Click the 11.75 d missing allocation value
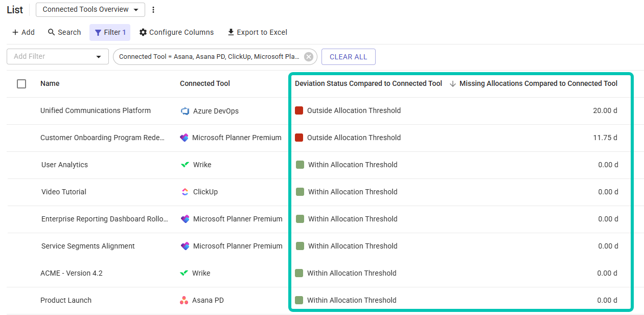 605,138
